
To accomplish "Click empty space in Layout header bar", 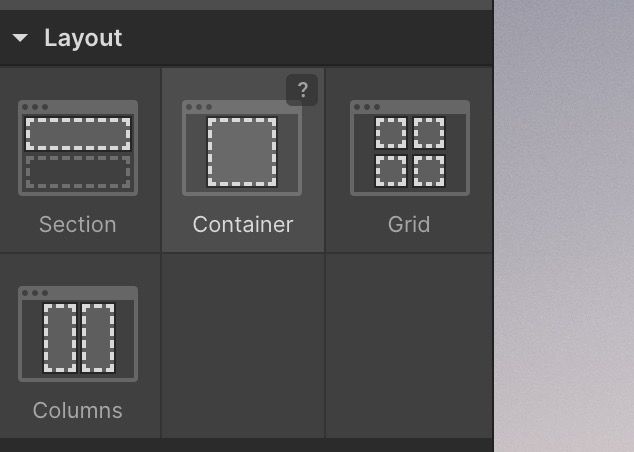I will [x=307, y=38].
